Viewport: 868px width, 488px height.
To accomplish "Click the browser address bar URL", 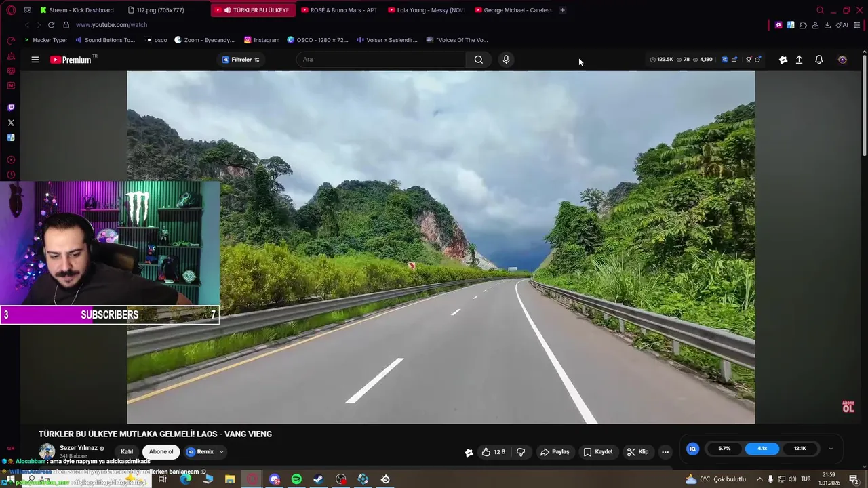I will point(111,25).
